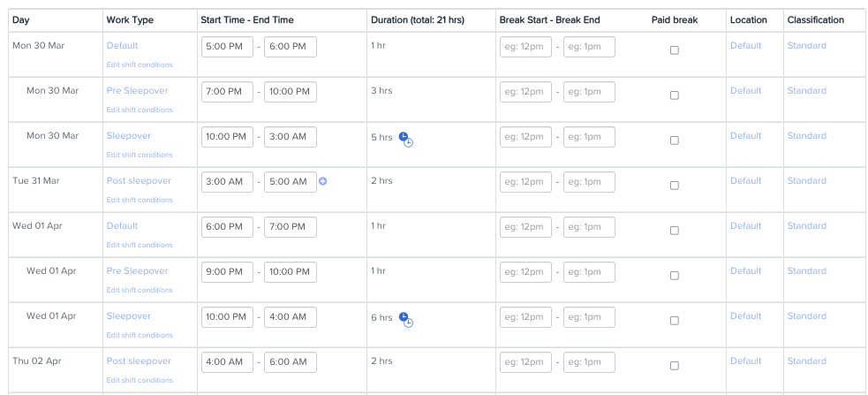Click the plus icon next to 5:00 AM
The height and width of the screenshot is (395, 868).
click(x=322, y=181)
